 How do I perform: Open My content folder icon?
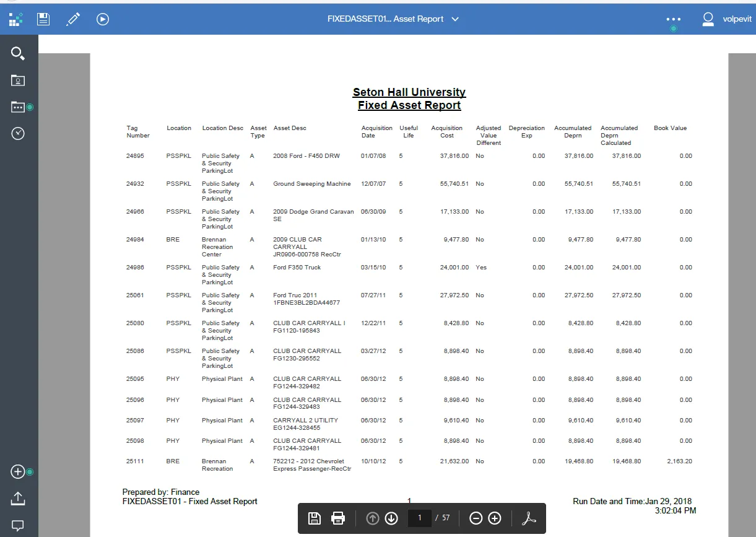pyautogui.click(x=18, y=80)
